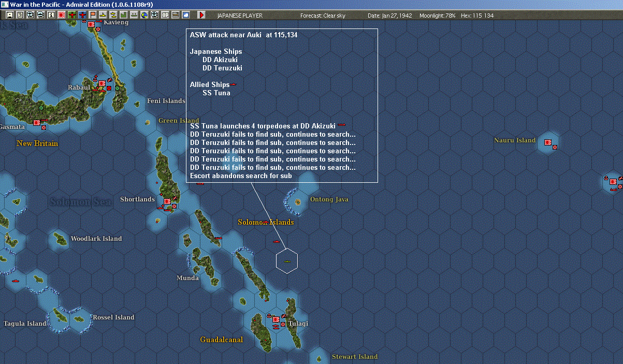Click the JAPANESE PLAYER status text
Viewport: 623px width, 364px height.
pos(239,16)
